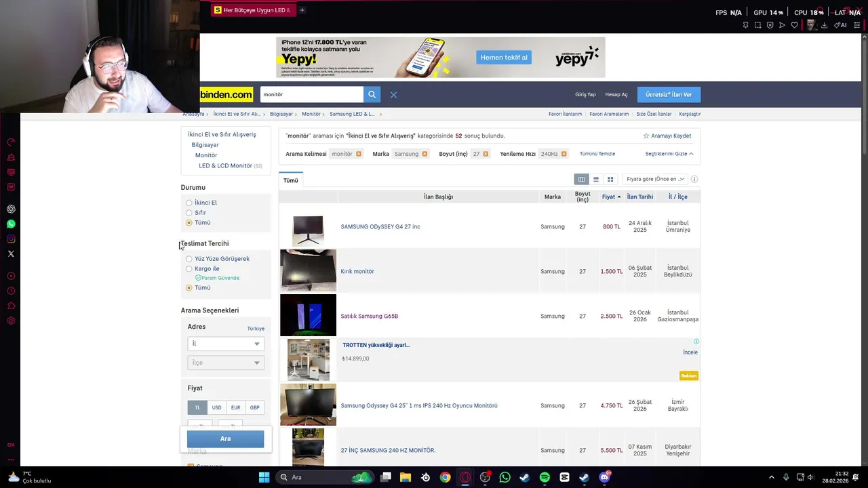Remove the 240Hz refresh rate filter chip
This screenshot has height=488, width=868.
[x=564, y=154]
